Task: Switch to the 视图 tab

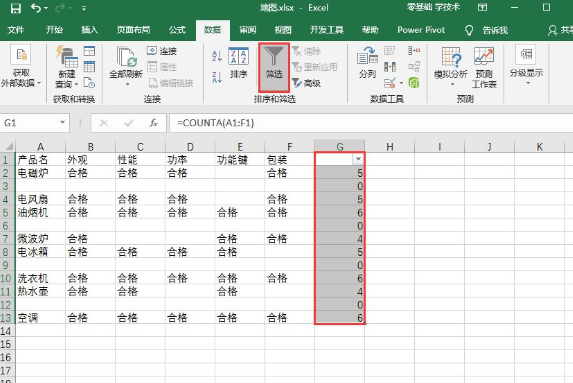Action: [x=283, y=30]
